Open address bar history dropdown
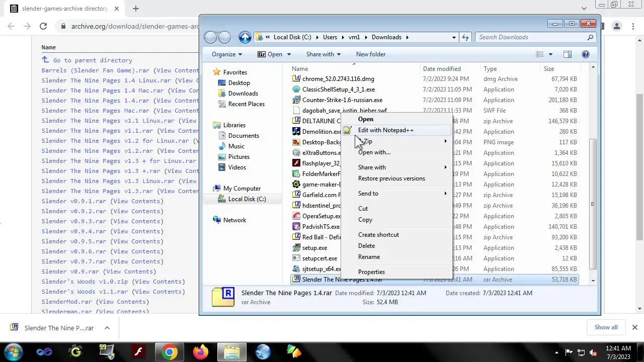Image resolution: width=644 pixels, height=362 pixels. (x=454, y=37)
